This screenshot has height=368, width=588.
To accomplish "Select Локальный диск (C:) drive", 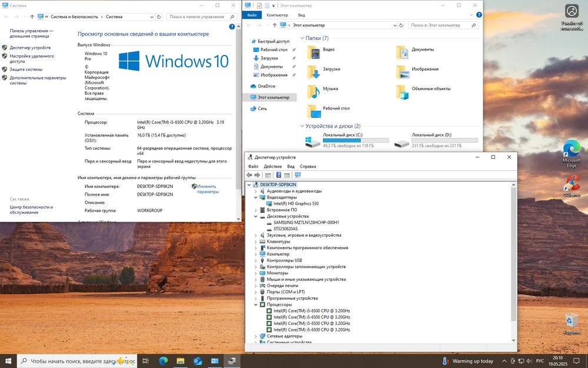I will click(x=347, y=140).
